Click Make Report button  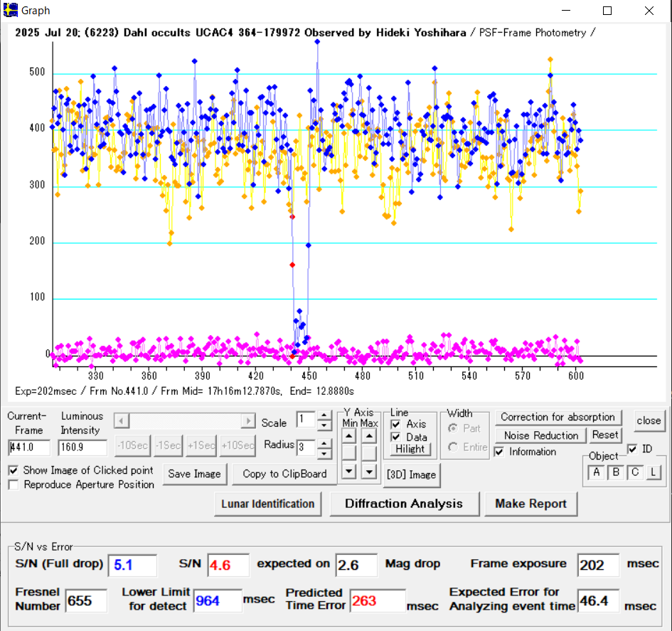530,504
